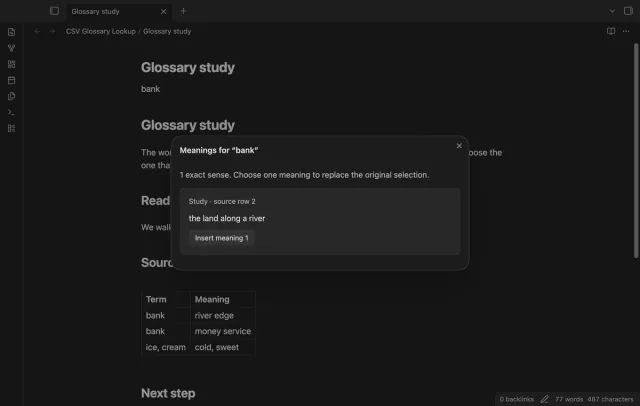Image resolution: width=640 pixels, height=406 pixels.
Task: Click the 'cold, sweet' table cell
Action: [216, 347]
